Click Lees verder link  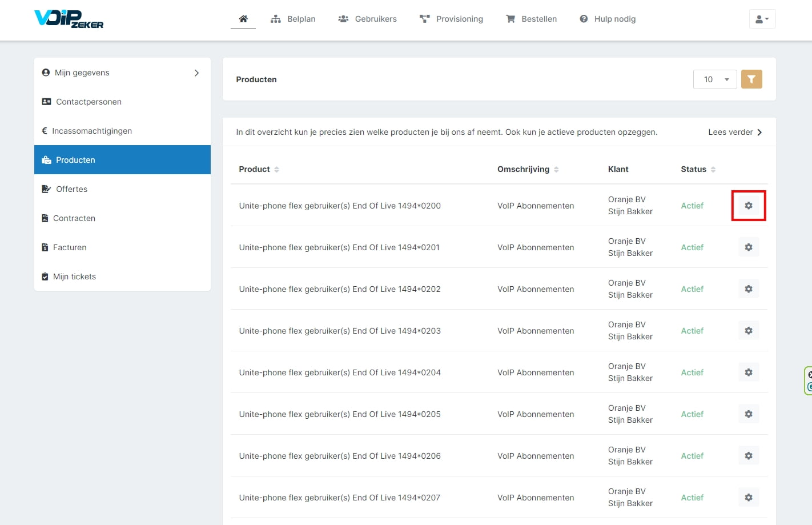click(x=735, y=132)
